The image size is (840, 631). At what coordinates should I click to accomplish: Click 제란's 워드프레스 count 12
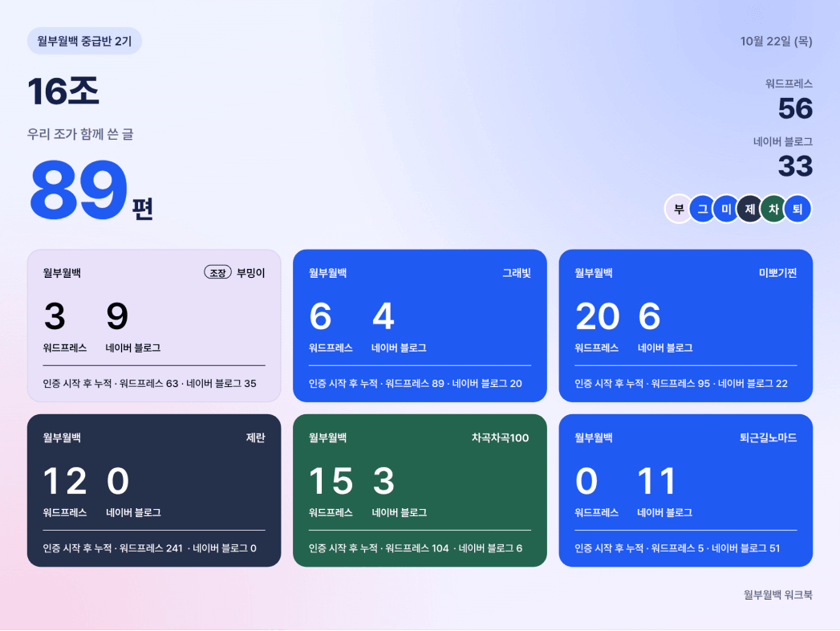(65, 480)
